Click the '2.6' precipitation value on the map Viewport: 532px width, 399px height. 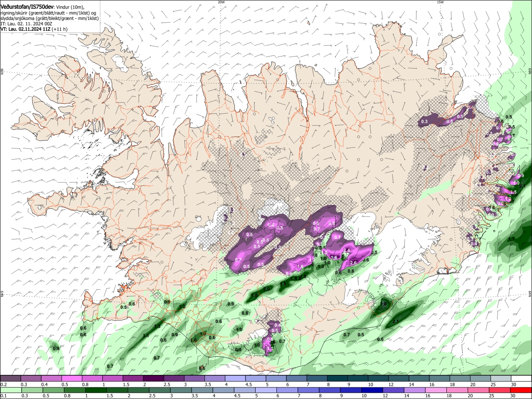(354, 263)
